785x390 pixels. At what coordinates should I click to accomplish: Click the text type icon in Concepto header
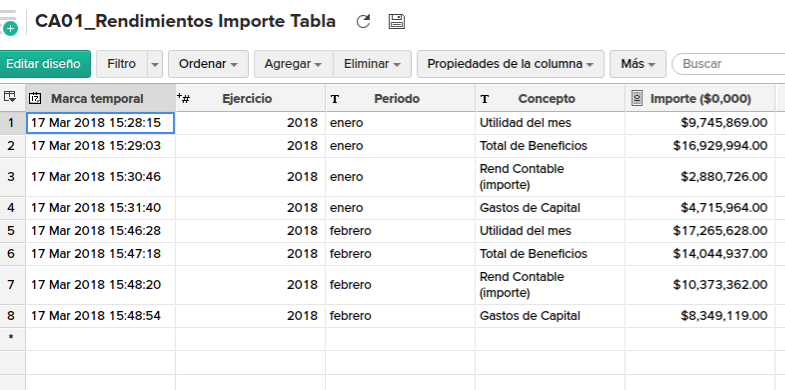485,99
